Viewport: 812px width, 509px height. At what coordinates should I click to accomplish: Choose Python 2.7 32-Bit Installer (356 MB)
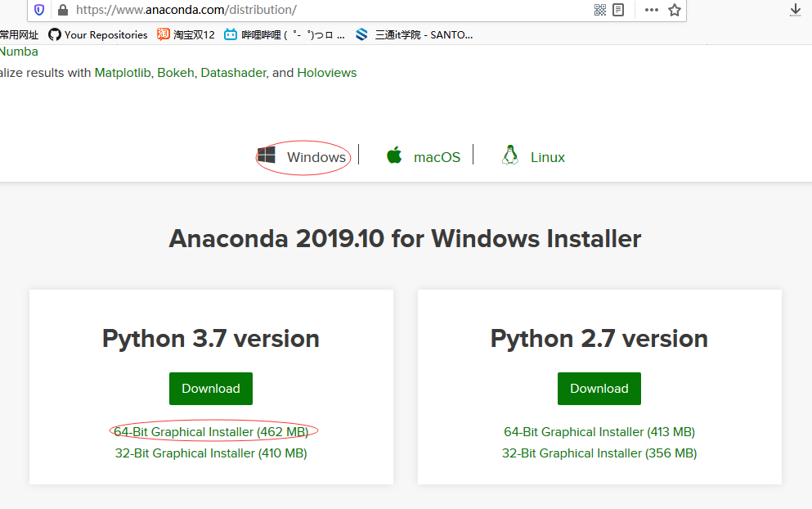tap(599, 453)
